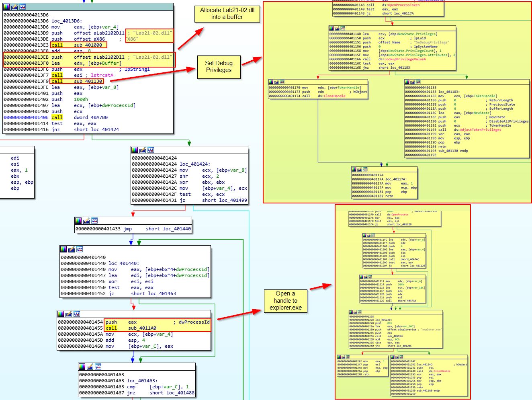The width and height of the screenshot is (532, 400).
Task: Click 'jz short loc_401463' jump line
Action: 142,293
